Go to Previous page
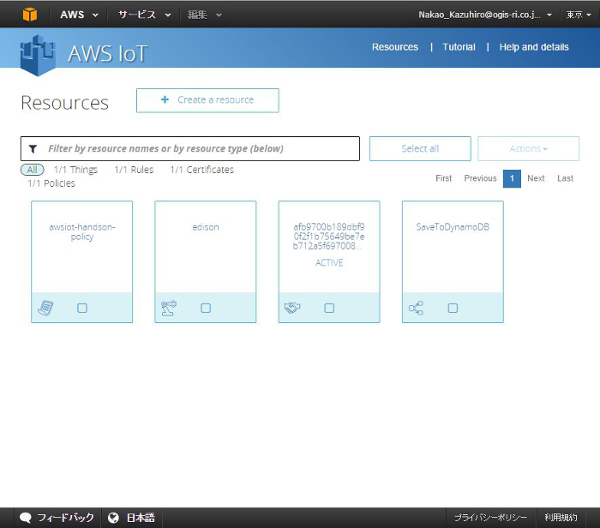 (480, 178)
